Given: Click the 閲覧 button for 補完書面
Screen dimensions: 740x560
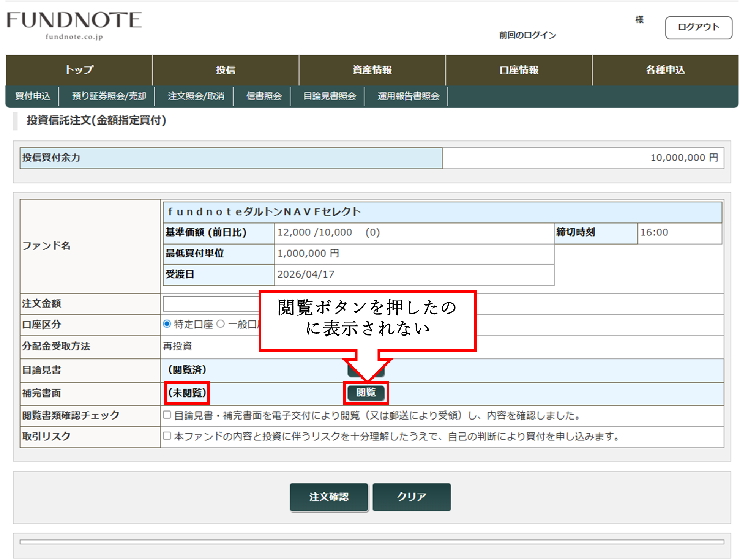Looking at the screenshot, I should [x=366, y=392].
